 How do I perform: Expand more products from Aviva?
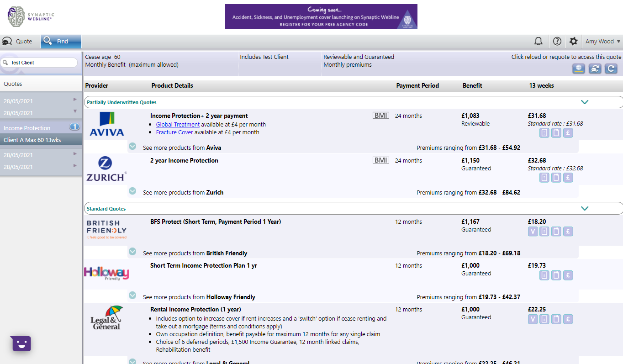pyautogui.click(x=132, y=147)
